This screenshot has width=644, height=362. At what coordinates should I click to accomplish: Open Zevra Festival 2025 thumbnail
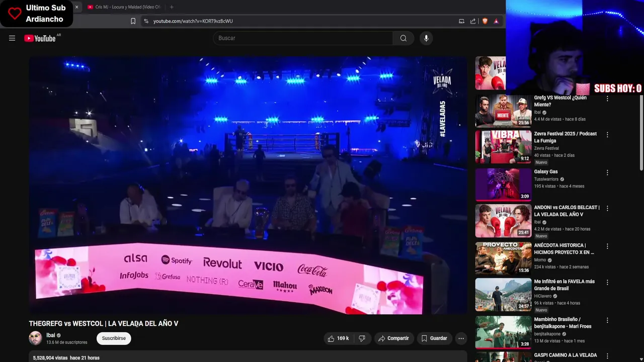point(503,147)
